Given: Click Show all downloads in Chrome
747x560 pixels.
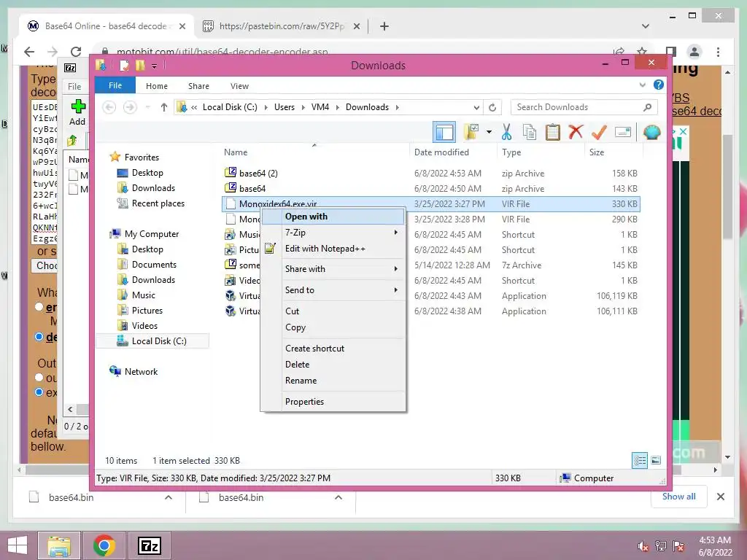Looking at the screenshot, I should click(678, 496).
